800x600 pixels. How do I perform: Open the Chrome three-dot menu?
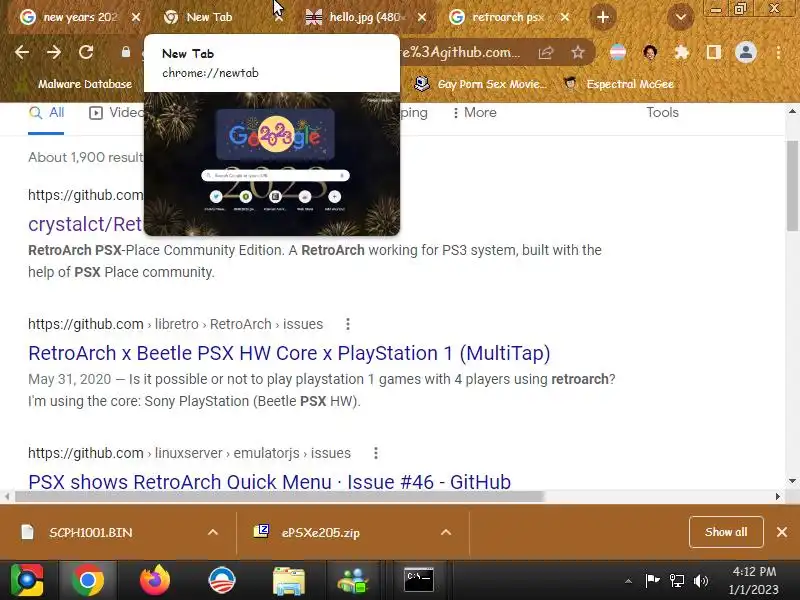coord(778,52)
